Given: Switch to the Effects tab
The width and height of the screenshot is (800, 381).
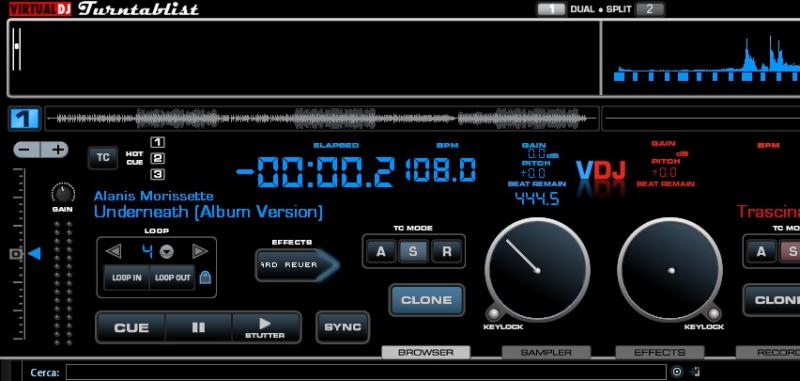Looking at the screenshot, I should click(x=659, y=352).
